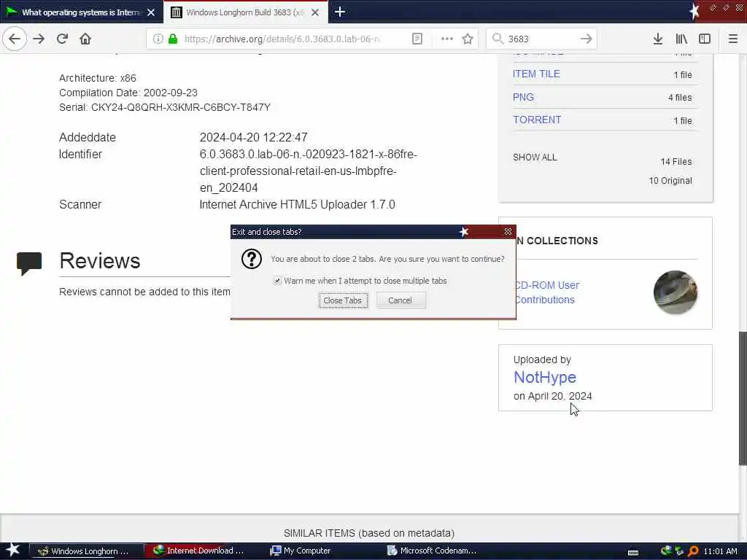Click SHOW ALL files link

coord(535,157)
